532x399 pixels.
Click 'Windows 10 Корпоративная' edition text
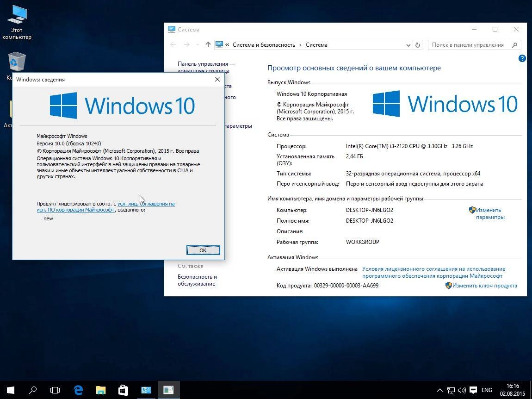(x=311, y=94)
